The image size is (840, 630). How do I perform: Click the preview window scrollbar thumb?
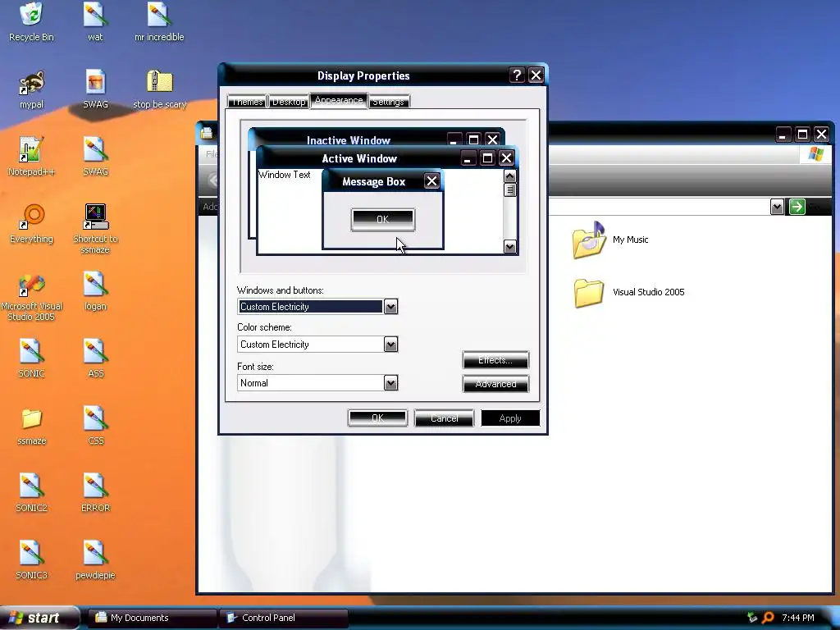(x=510, y=189)
